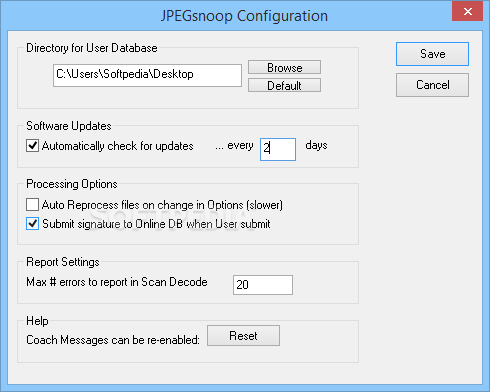The image size is (490, 392).
Task: Click into the update interval days field
Action: [x=278, y=149]
